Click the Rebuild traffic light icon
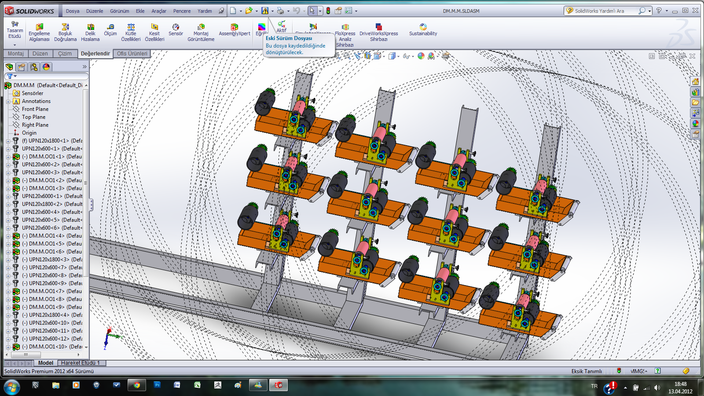 pyautogui.click(x=328, y=11)
